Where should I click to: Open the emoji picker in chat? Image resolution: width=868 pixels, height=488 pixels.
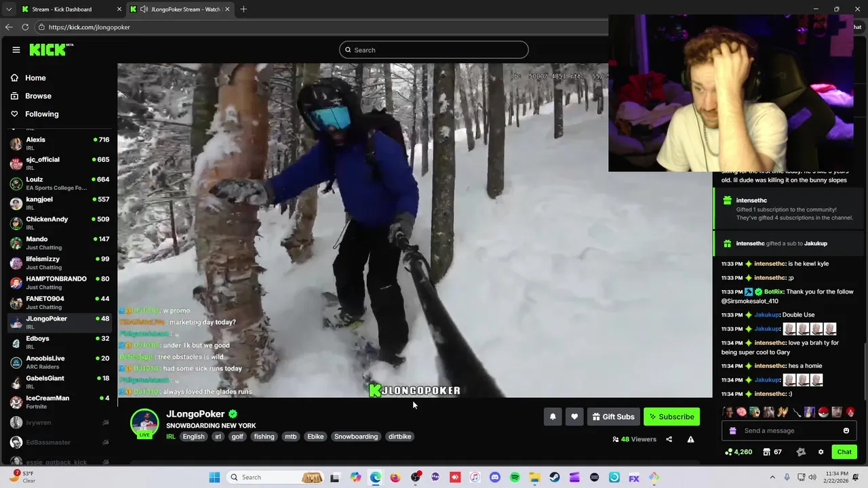click(x=846, y=430)
